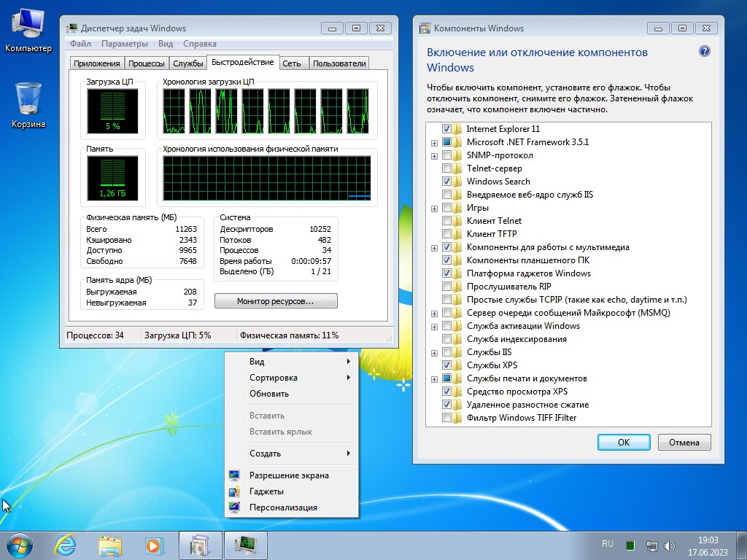Screen dimensions: 747x560
Task: Click the Screen Resolution menu icon
Action: coord(234,475)
